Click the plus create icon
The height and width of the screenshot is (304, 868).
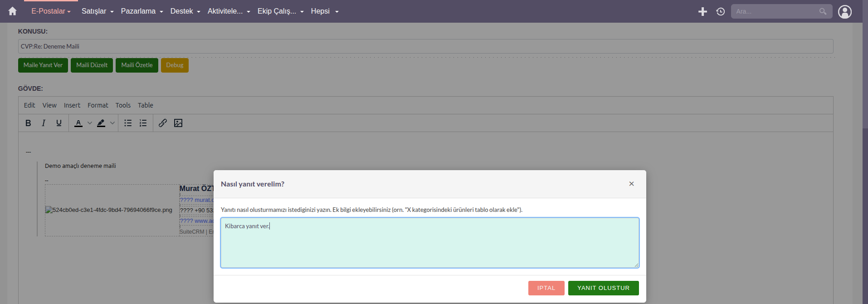(702, 11)
